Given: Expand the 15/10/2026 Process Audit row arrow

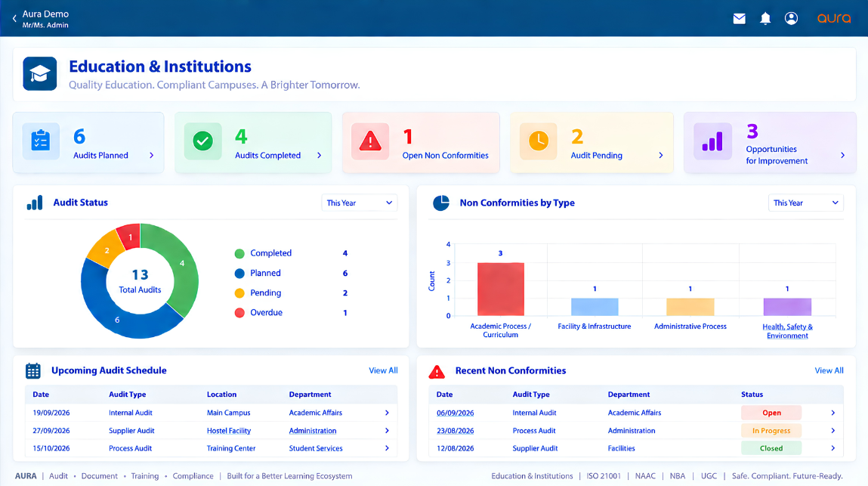Looking at the screenshot, I should [387, 448].
